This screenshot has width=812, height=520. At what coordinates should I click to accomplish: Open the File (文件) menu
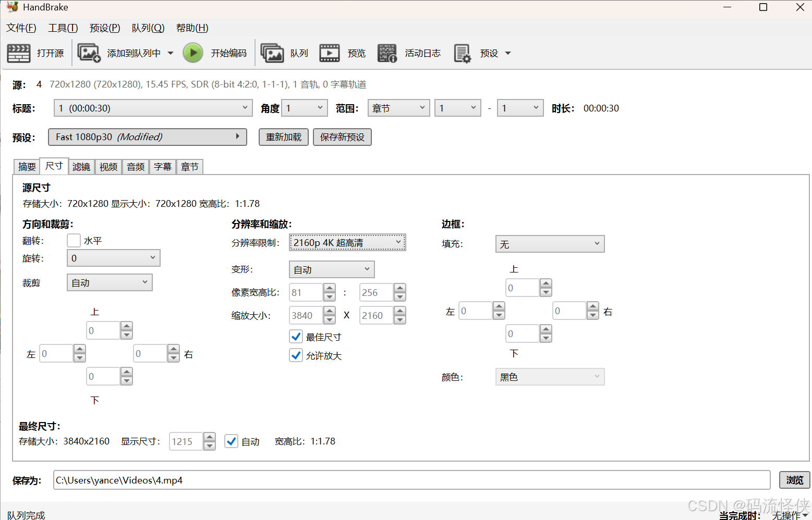21,28
